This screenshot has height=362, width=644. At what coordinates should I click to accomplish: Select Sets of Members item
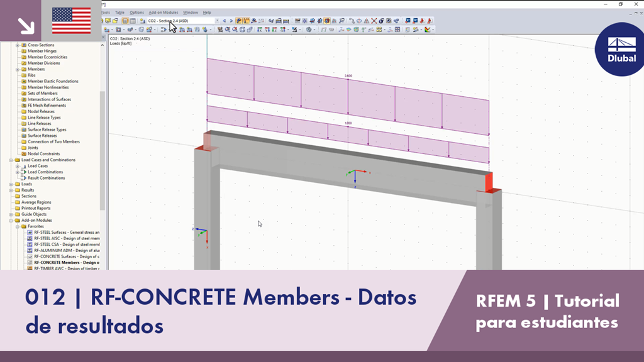[x=42, y=93]
